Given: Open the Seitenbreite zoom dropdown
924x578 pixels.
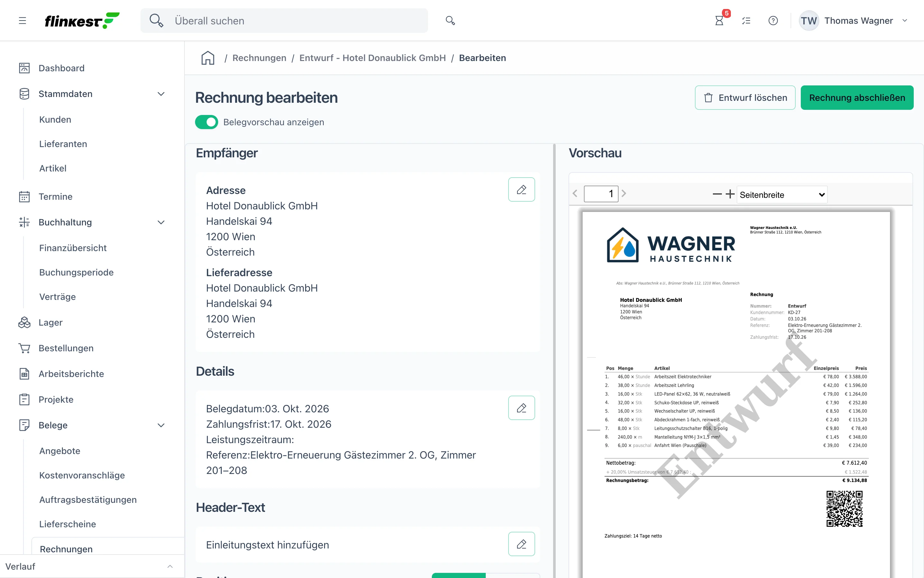Looking at the screenshot, I should click(x=782, y=195).
